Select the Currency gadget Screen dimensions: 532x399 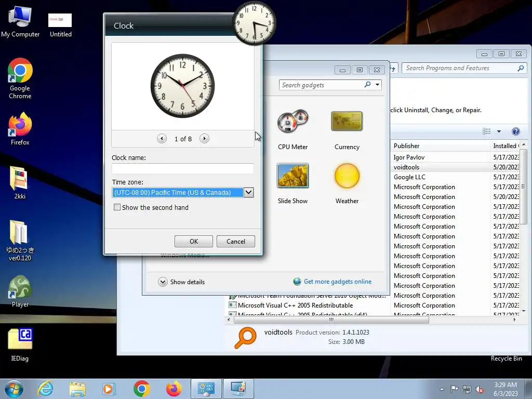pos(347,130)
